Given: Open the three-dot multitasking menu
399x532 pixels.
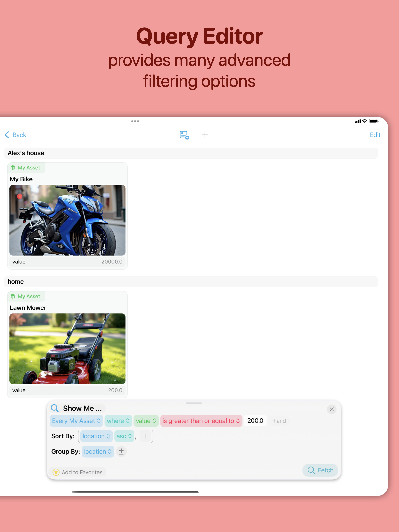Looking at the screenshot, I should 135,121.
